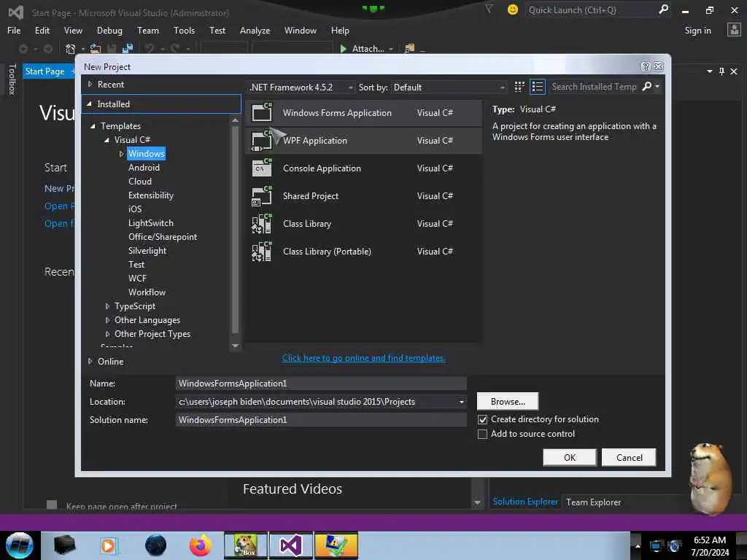Click the project Name input field

click(321, 384)
